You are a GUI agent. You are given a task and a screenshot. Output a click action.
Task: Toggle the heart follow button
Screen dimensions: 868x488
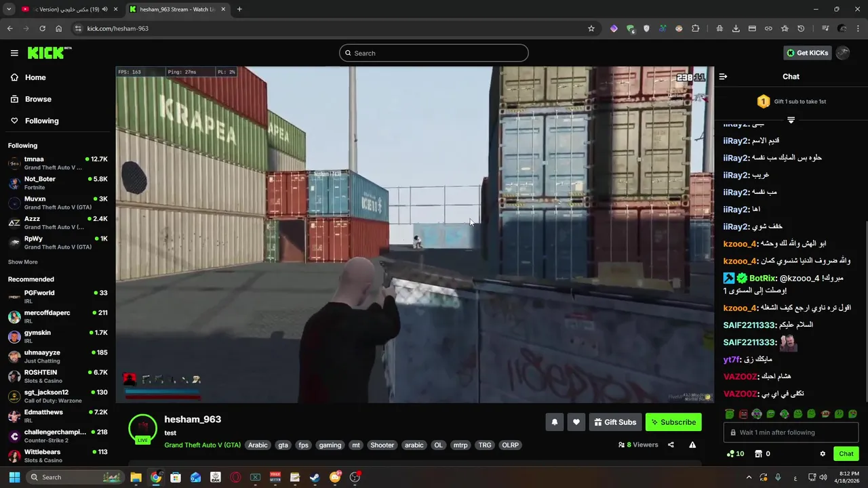point(576,422)
